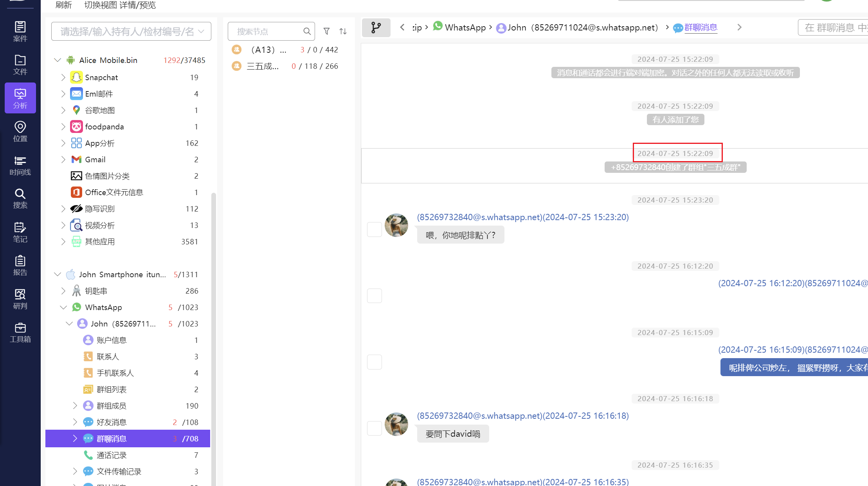Select the checkbox next to the 16:12:20 message
The width and height of the screenshot is (868, 486).
click(x=374, y=296)
